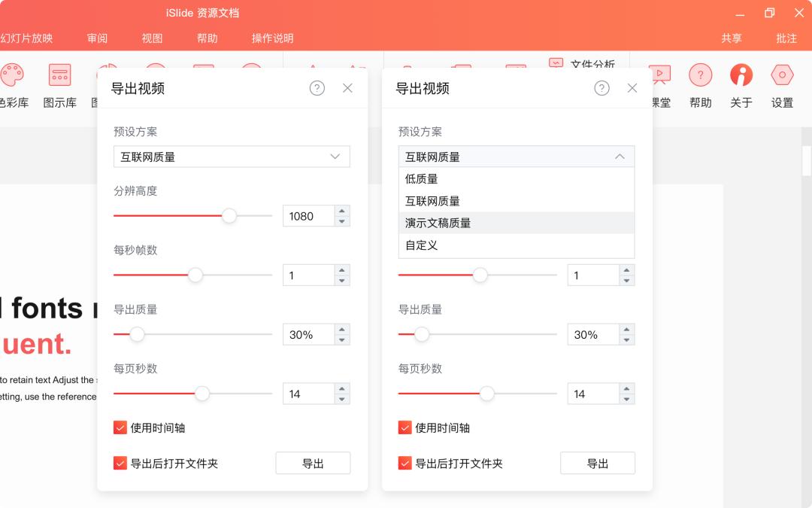Open the 色彩库 color library icon

pyautogui.click(x=12, y=76)
